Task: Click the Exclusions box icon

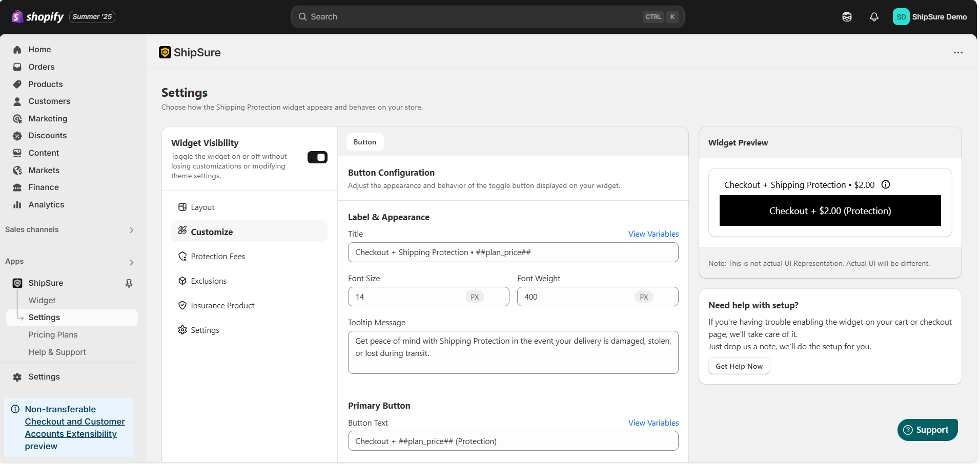Action: coord(182,281)
